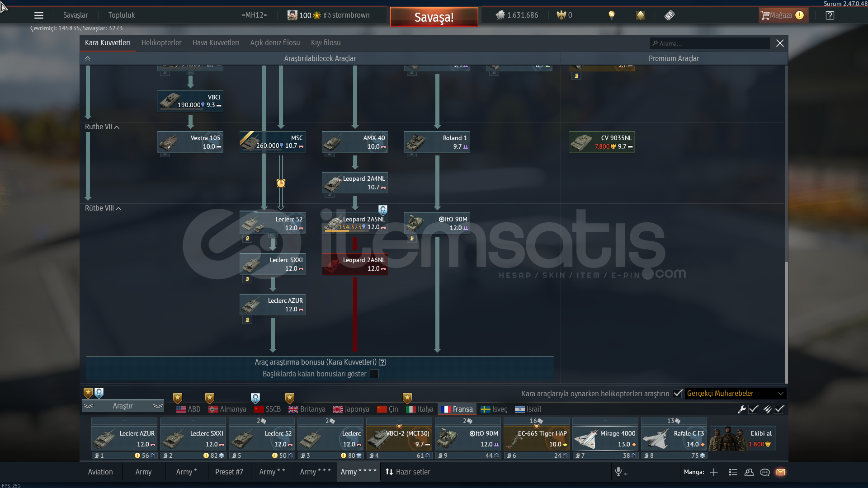Focus the Arama search field

tap(710, 43)
